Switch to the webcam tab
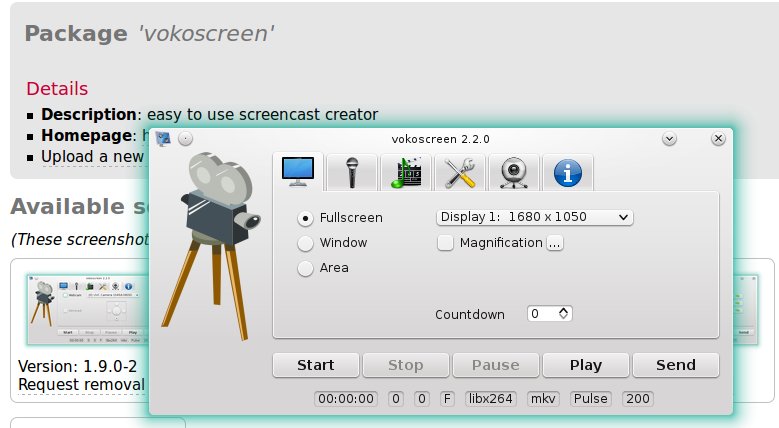Screen dimensions: 779x428 514,172
